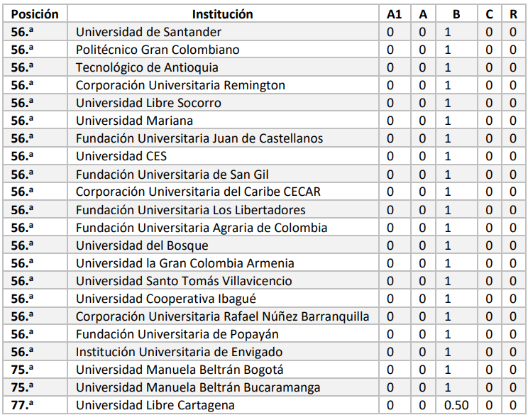Click the Universidad Mariana entry
This screenshot has width=528, height=420.
tap(134, 121)
